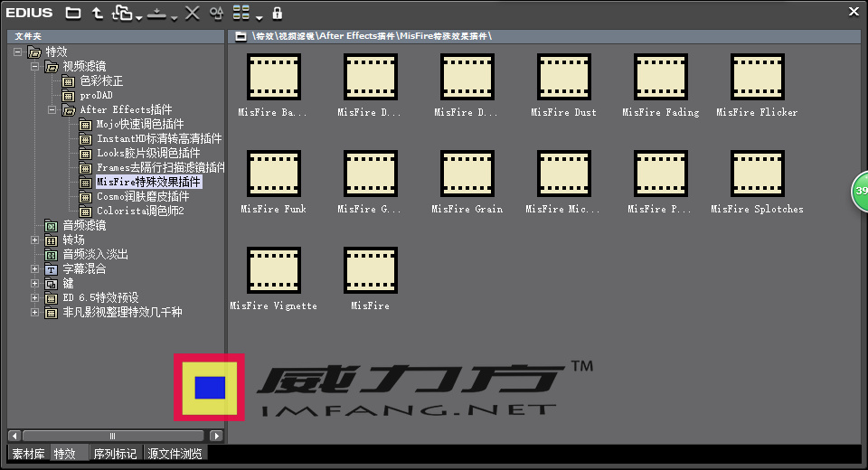Select the Mojo快速调色插件 folder

tap(140, 124)
